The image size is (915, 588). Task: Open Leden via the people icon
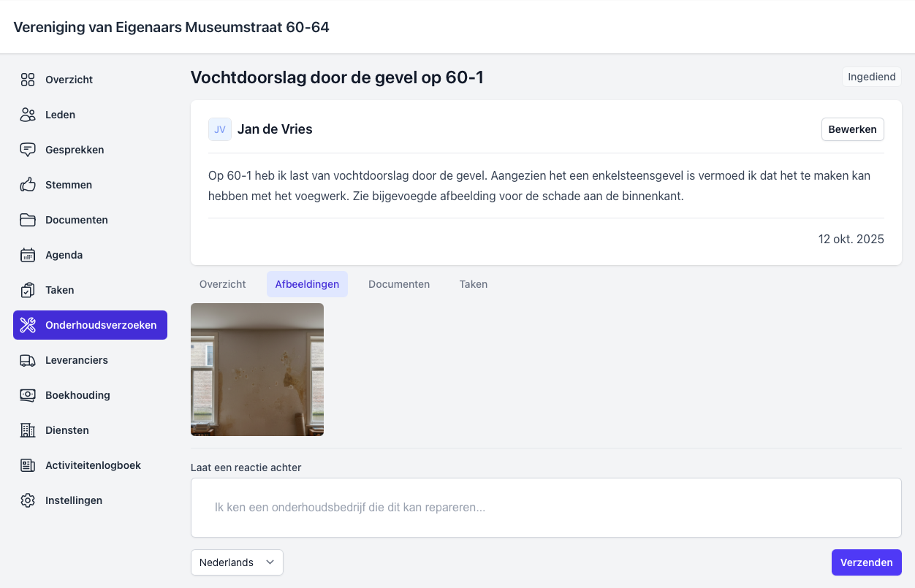28,115
